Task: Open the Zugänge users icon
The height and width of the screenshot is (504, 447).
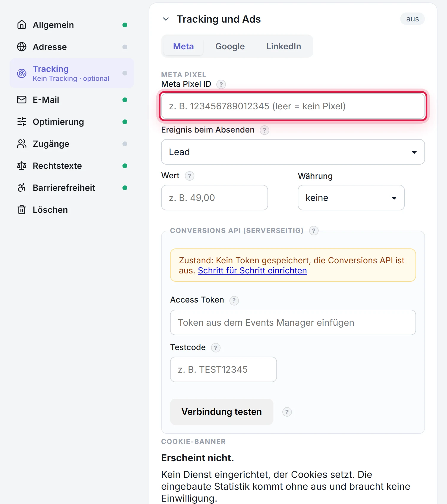Action: [22, 144]
